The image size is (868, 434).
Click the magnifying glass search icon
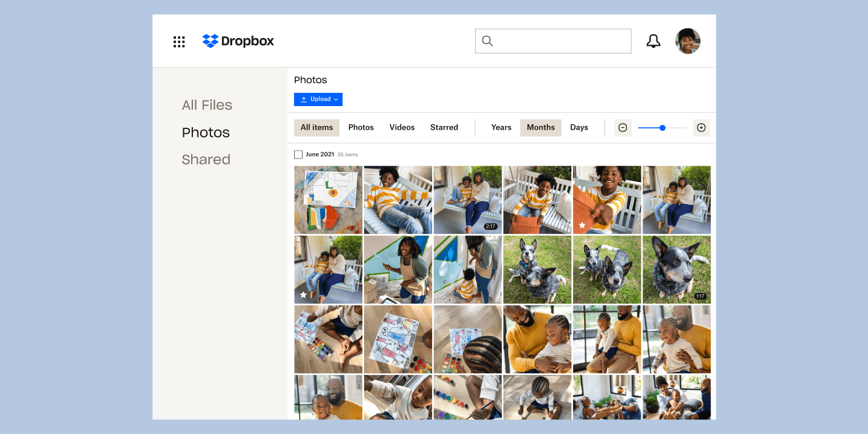(487, 41)
